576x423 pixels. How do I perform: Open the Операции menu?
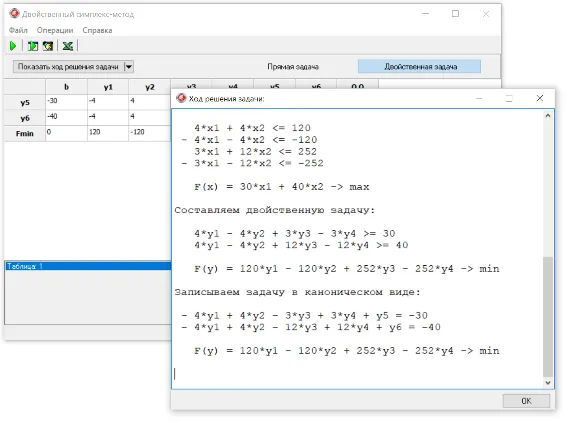click(55, 30)
